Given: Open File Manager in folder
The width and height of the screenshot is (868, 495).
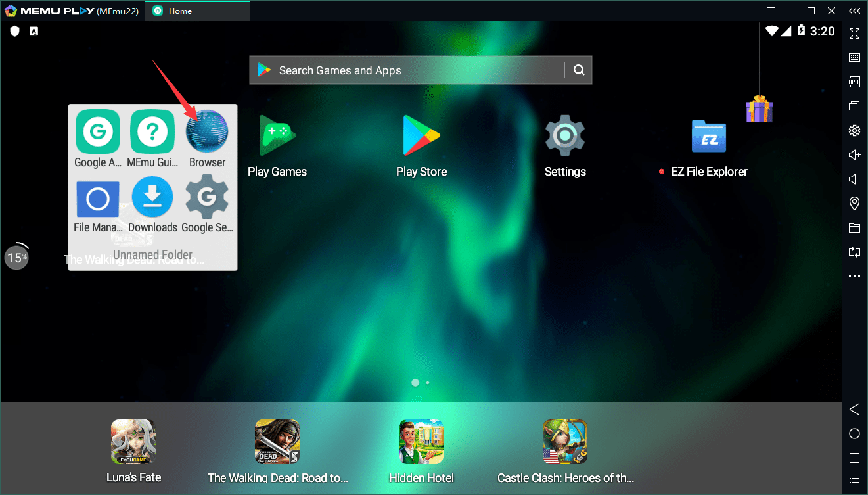Looking at the screenshot, I should [98, 199].
